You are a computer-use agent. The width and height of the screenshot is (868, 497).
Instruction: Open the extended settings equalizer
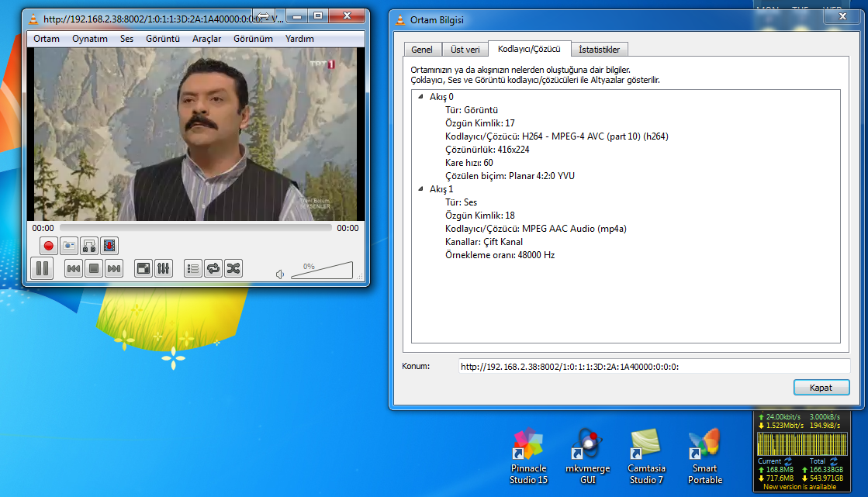coord(163,268)
